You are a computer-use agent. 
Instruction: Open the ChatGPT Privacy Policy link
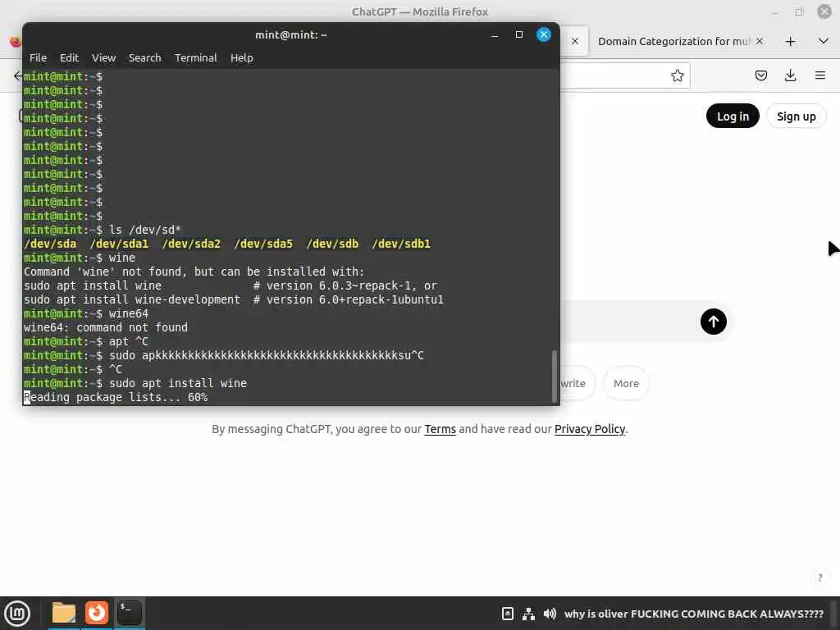[x=589, y=429]
